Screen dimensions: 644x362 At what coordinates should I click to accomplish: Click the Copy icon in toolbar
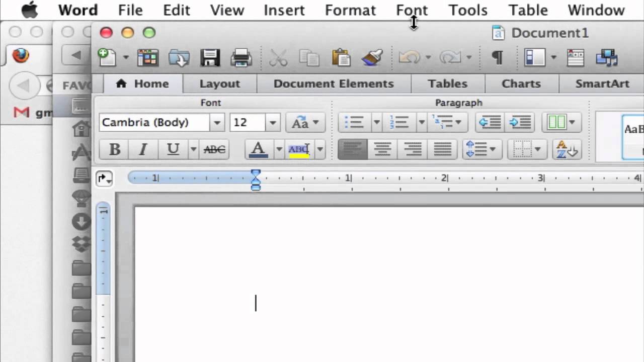click(x=309, y=58)
